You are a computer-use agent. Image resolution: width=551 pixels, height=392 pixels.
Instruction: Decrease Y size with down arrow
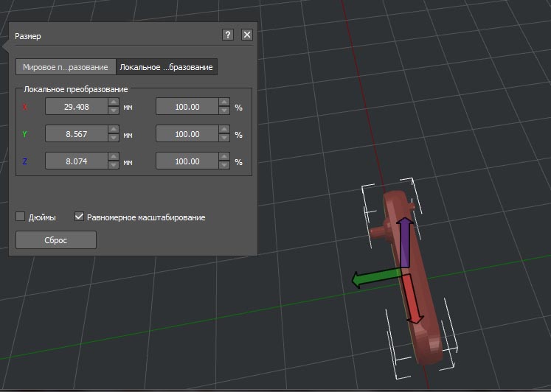click(114, 138)
